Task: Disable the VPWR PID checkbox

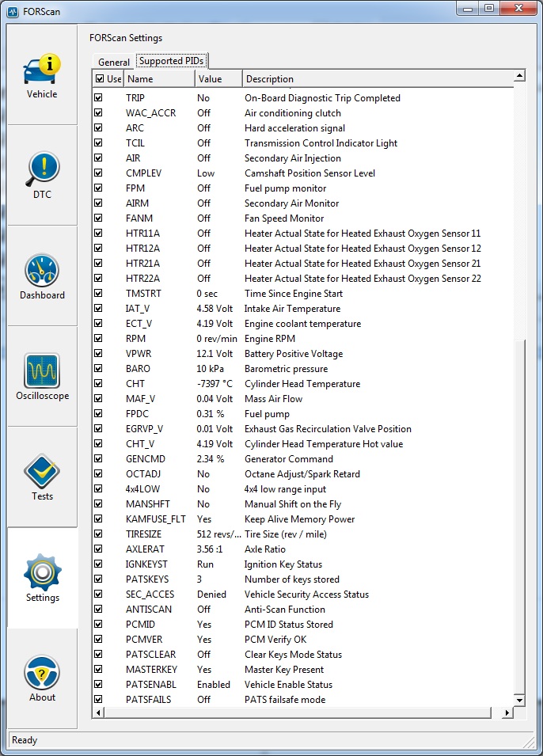Action: tap(98, 353)
